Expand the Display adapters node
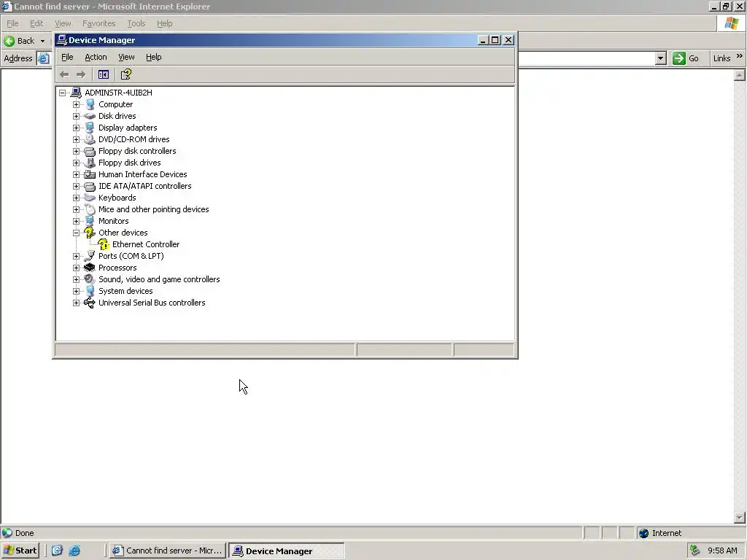 pyautogui.click(x=76, y=128)
